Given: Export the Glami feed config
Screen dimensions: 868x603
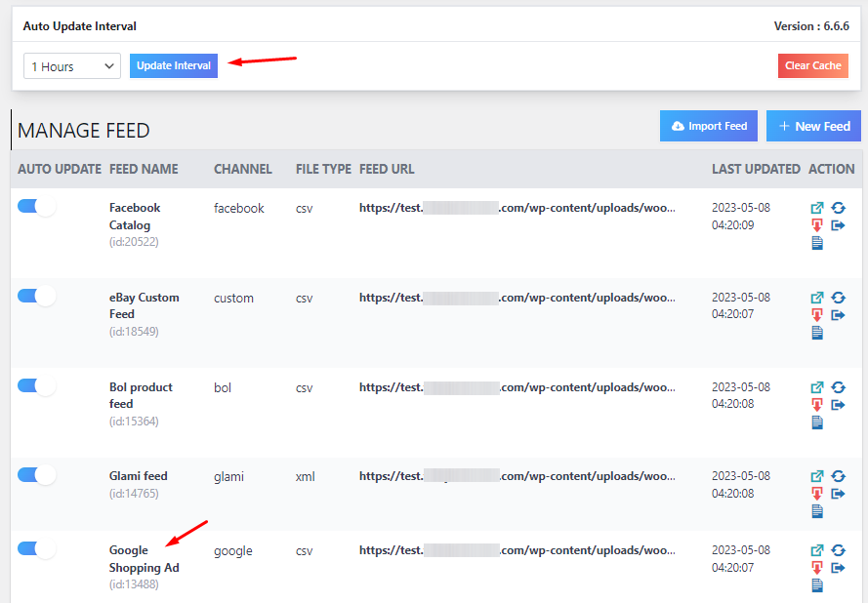Looking at the screenshot, I should [x=838, y=494].
